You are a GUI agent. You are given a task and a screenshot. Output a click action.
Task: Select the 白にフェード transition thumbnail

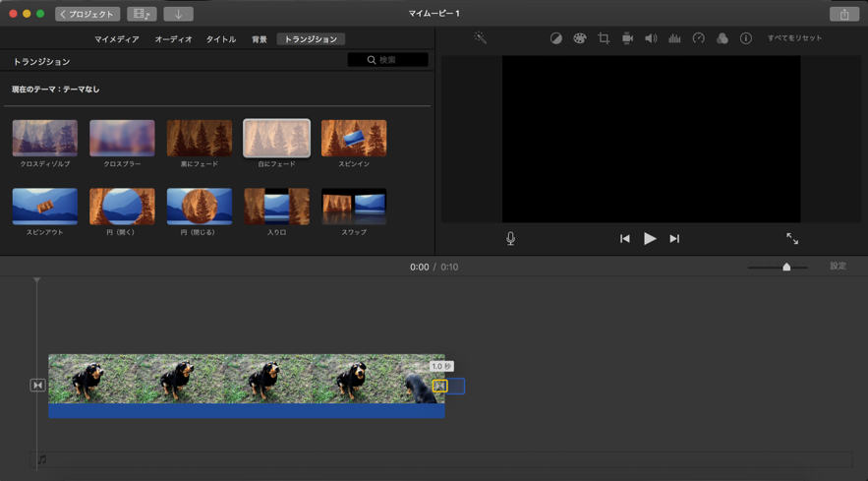[277, 138]
